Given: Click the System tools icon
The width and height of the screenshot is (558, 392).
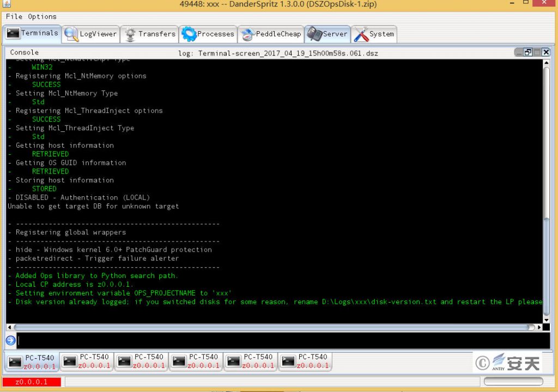Looking at the screenshot, I should coord(361,34).
